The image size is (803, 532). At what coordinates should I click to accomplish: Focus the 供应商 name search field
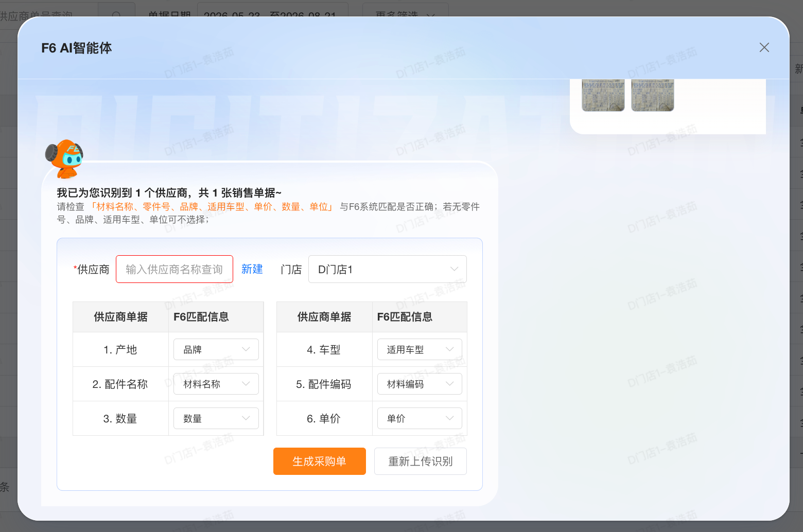click(174, 269)
